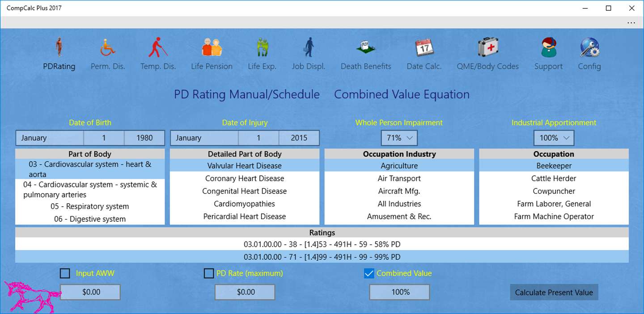Viewport: 644px width, 314px height.
Task: Open the Date Calc. calendar icon
Action: pos(424,47)
